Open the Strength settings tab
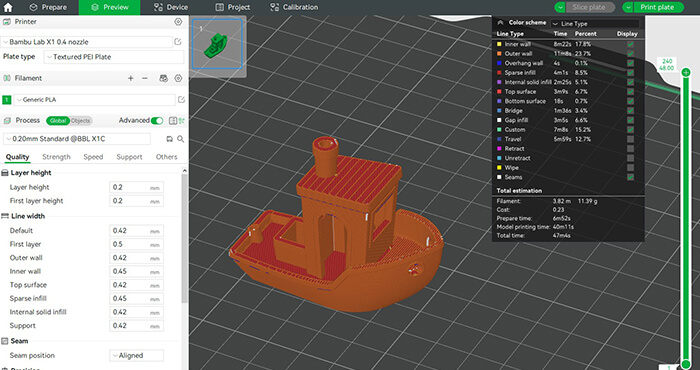The width and height of the screenshot is (700, 370). (56, 157)
